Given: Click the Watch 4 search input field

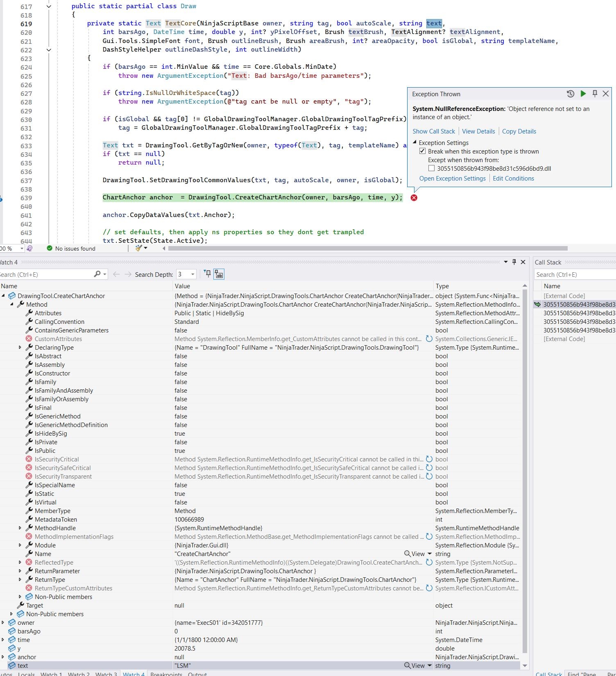Looking at the screenshot, I should (46, 274).
